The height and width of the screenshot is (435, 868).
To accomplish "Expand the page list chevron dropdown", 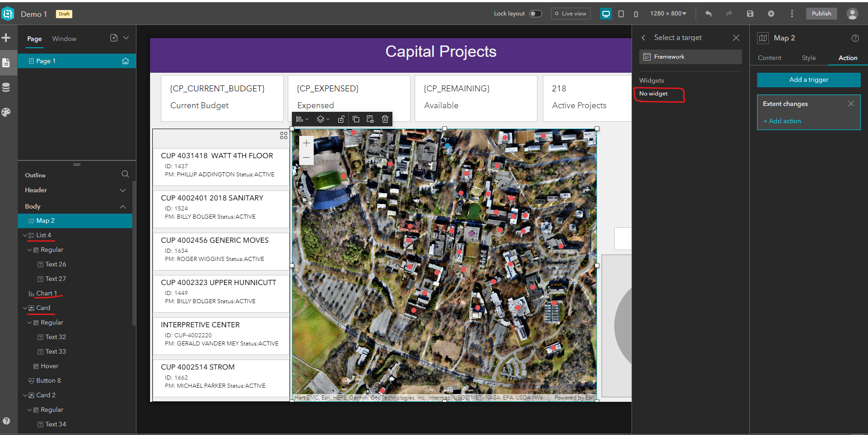I will pyautogui.click(x=126, y=38).
